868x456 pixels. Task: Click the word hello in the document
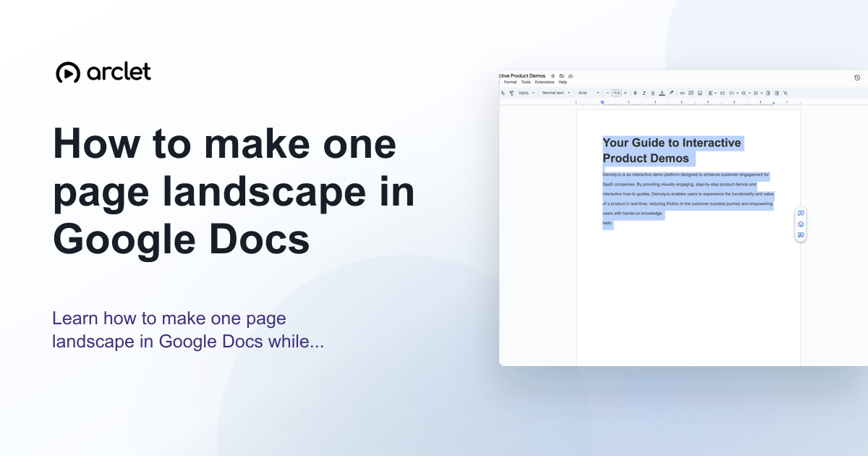608,224
